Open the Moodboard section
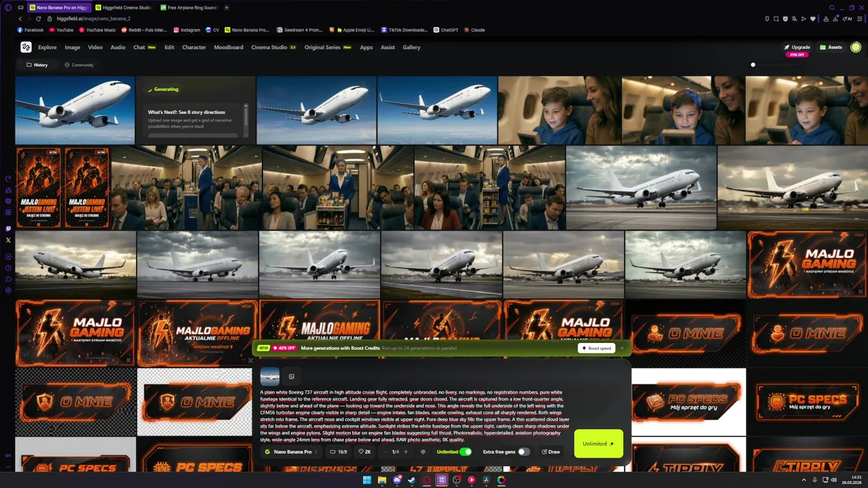Viewport: 868px width, 488px height. [229, 47]
